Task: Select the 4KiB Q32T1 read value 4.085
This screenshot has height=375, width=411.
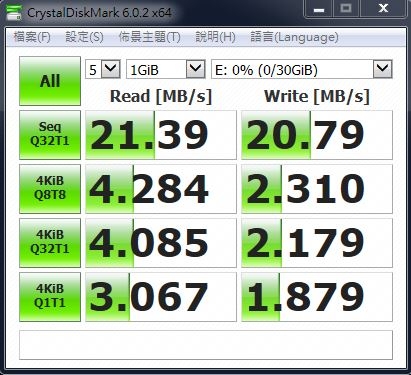Action: coord(161,243)
